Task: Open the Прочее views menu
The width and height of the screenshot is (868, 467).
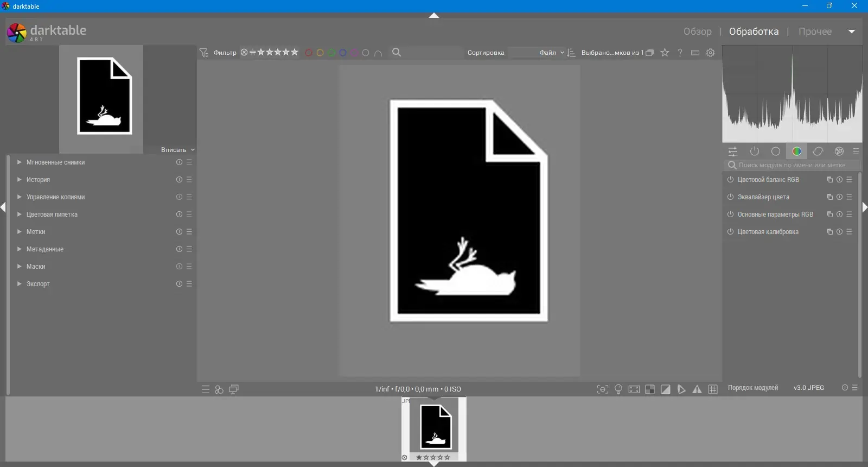Action: [815, 31]
